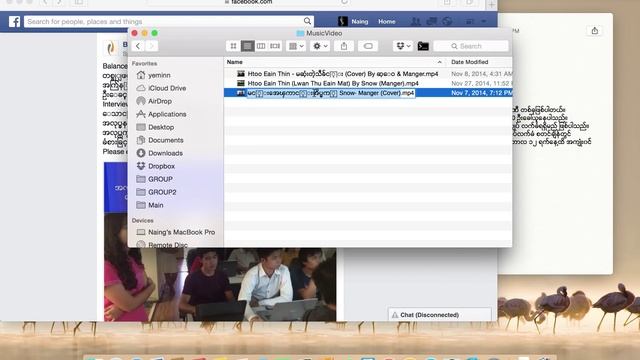Viewport: 640px width, 360px height.
Task: Select iCloud Drive in Finder sidebar
Action: pyautogui.click(x=162, y=88)
